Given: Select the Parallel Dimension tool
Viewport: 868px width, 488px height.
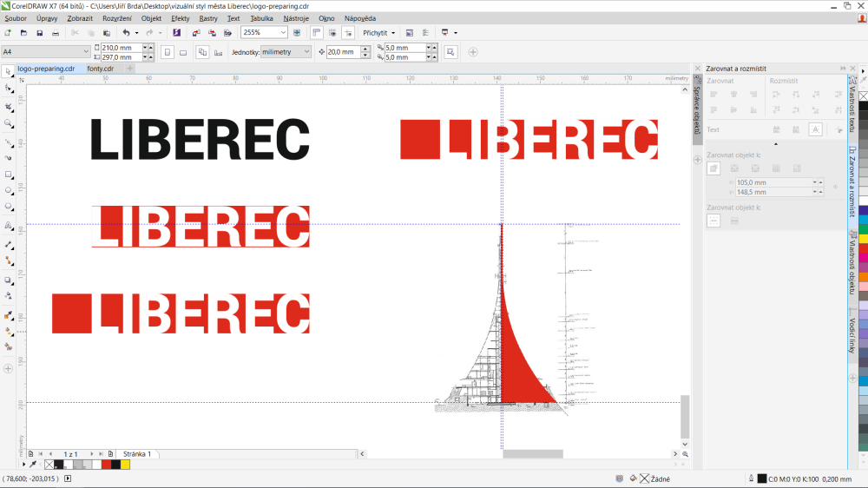Looking at the screenshot, I should (9, 244).
